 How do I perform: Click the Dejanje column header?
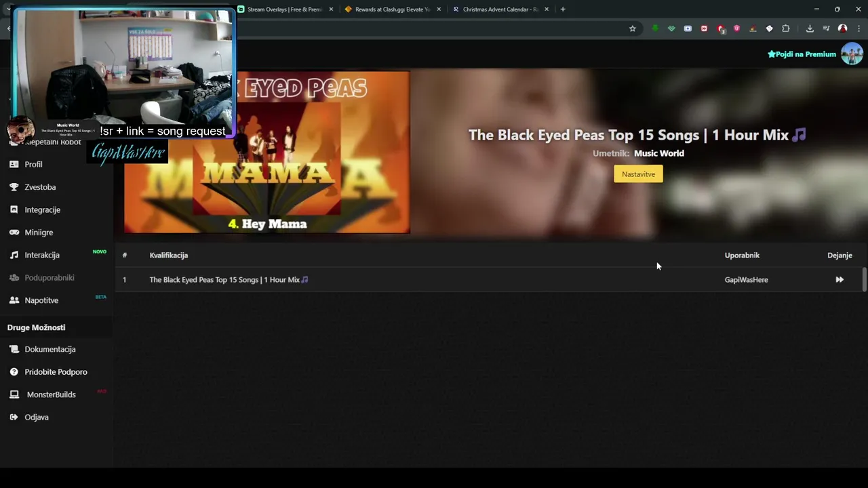(x=840, y=255)
